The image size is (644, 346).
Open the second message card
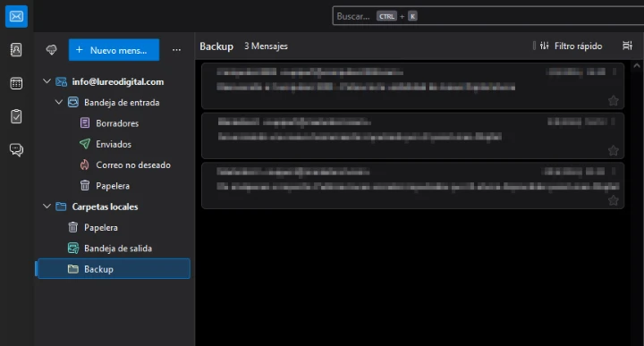click(412, 136)
